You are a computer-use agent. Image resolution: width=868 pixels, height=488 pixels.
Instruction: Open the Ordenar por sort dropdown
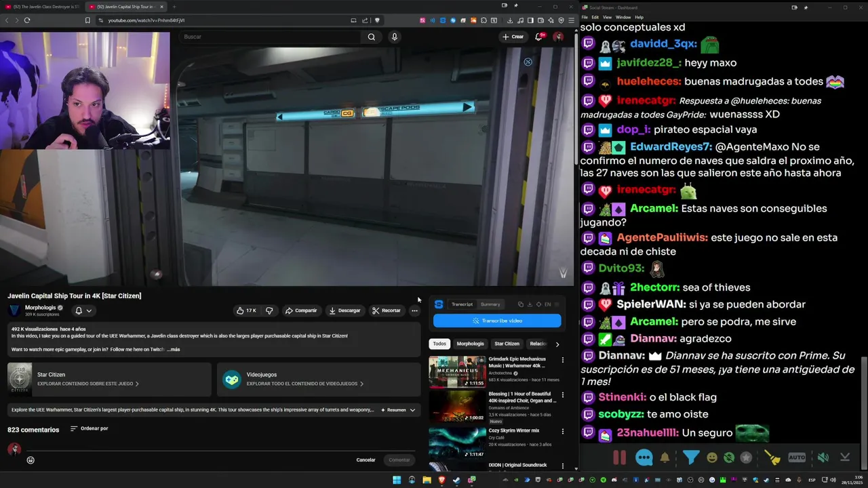pos(89,428)
